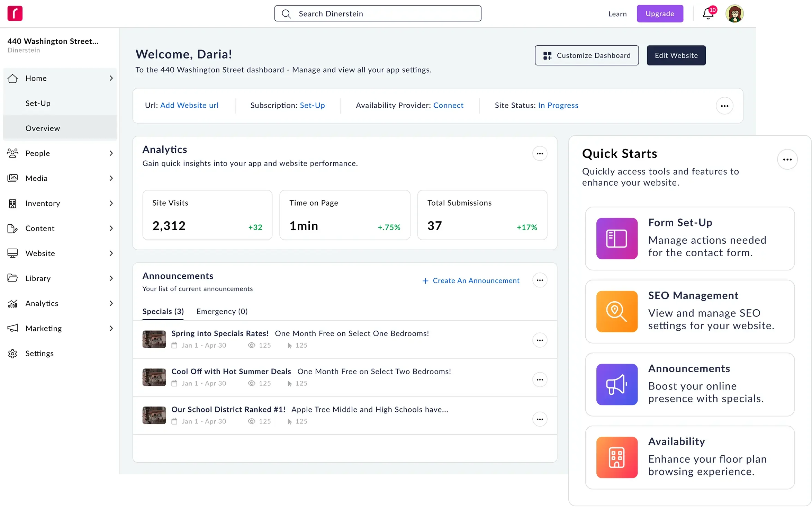The height and width of the screenshot is (518, 812).
Task: Click the Inventory building icon
Action: 13,204
